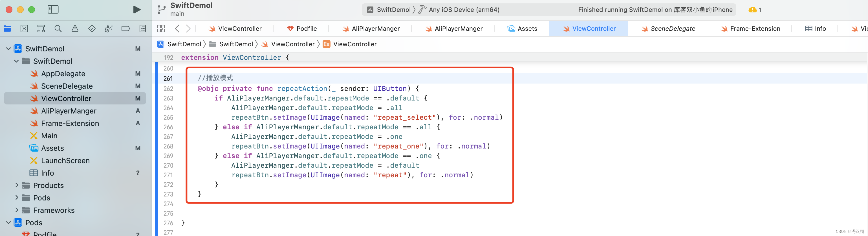Collapse the SwiftDemol project root
868x236 pixels.
(8, 49)
